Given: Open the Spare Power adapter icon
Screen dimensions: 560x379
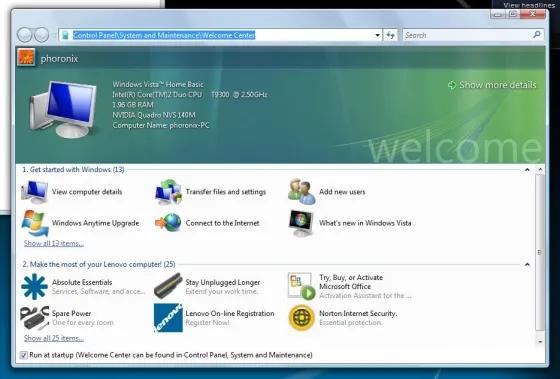Looking at the screenshot, I should click(35, 318).
